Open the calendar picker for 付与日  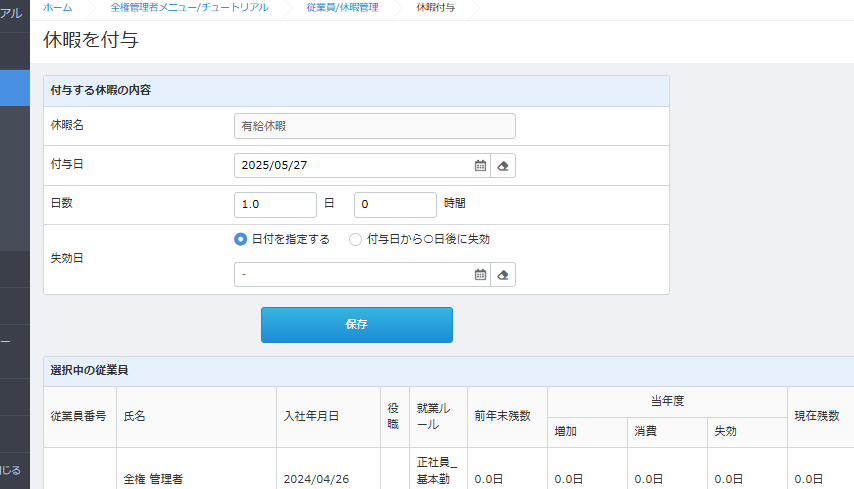(480, 166)
